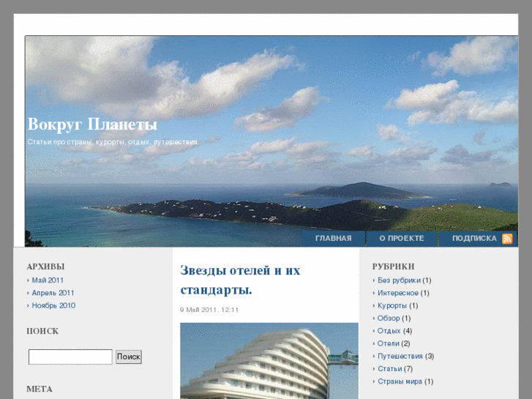
Task: Select the Интересное category
Action: [398, 293]
